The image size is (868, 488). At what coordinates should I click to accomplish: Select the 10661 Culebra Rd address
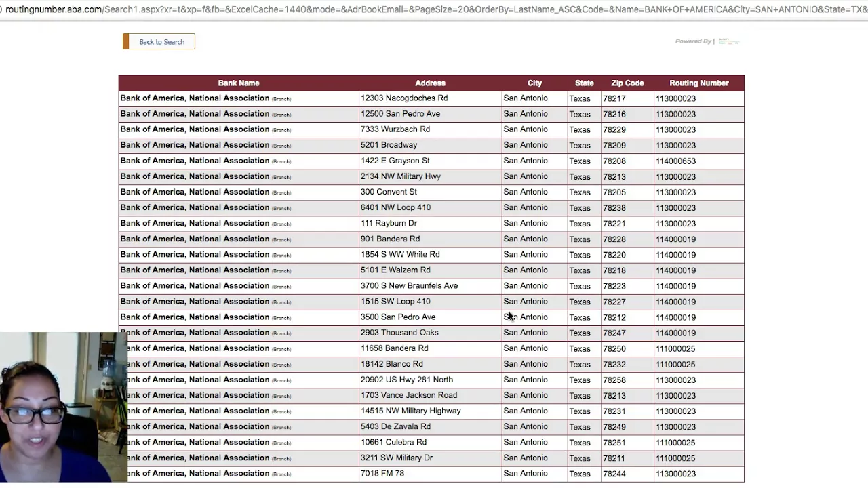click(393, 442)
